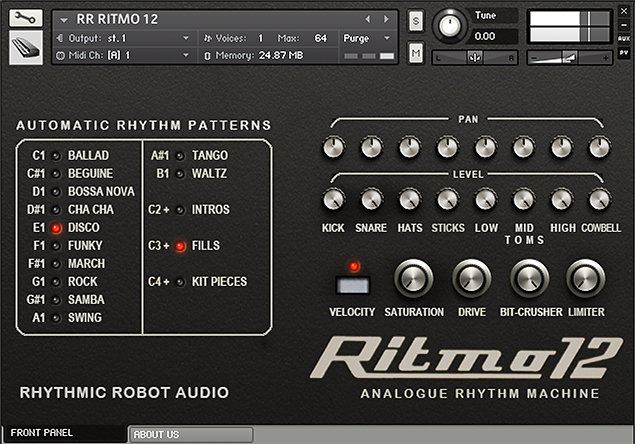This screenshot has width=635, height=444.
Task: Adjust the Tune knob
Action: [449, 26]
